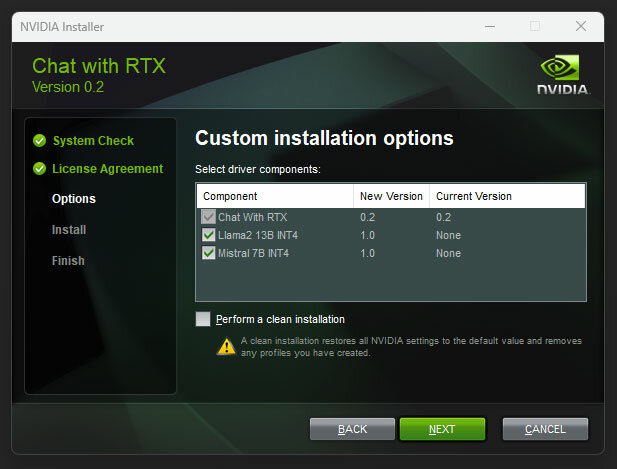The height and width of the screenshot is (469, 617).
Task: Select the Finish step in the sidebar
Action: 68,261
